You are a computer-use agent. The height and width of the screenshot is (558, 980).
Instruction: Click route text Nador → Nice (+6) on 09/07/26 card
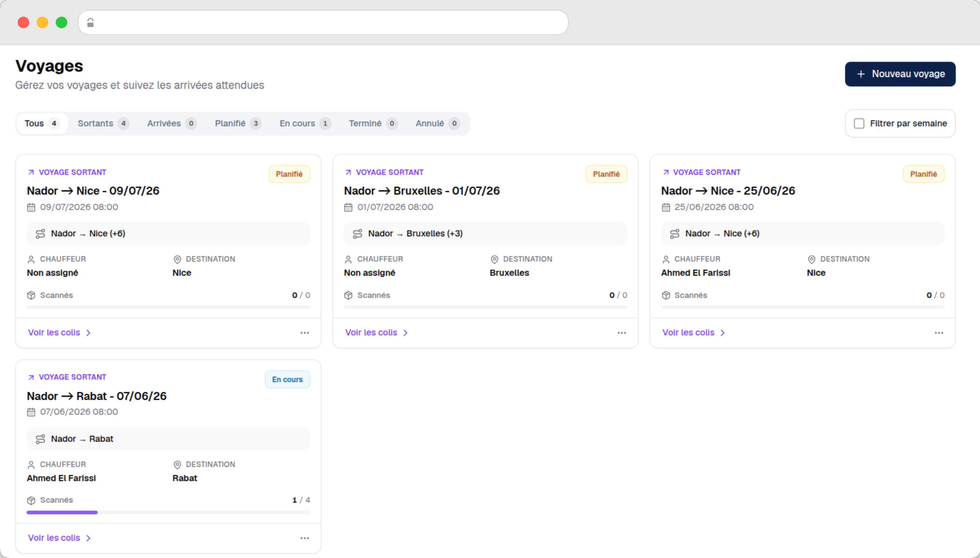(88, 234)
